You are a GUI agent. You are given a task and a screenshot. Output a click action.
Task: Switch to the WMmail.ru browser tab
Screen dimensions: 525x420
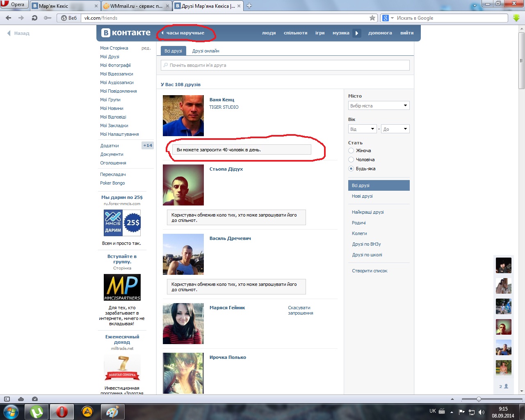point(136,6)
